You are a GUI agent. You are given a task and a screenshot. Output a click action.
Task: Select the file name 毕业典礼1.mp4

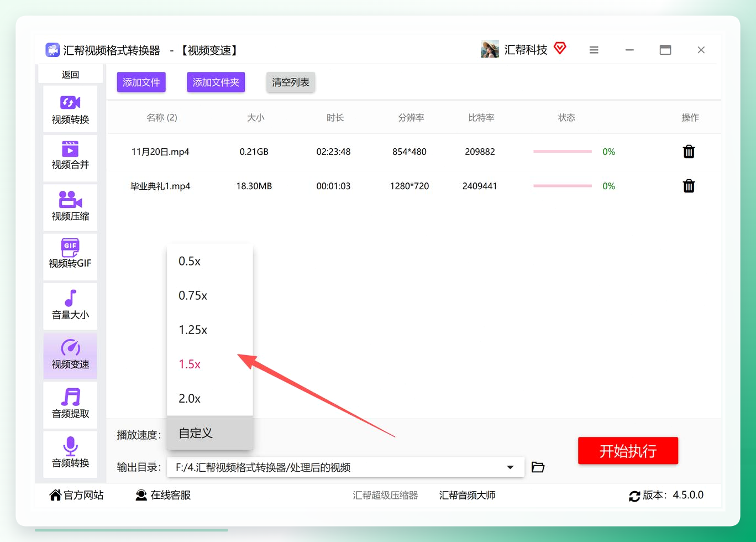pyautogui.click(x=160, y=186)
